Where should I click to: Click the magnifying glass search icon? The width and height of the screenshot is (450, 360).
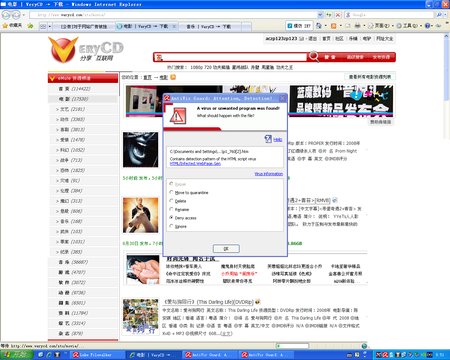(314, 57)
